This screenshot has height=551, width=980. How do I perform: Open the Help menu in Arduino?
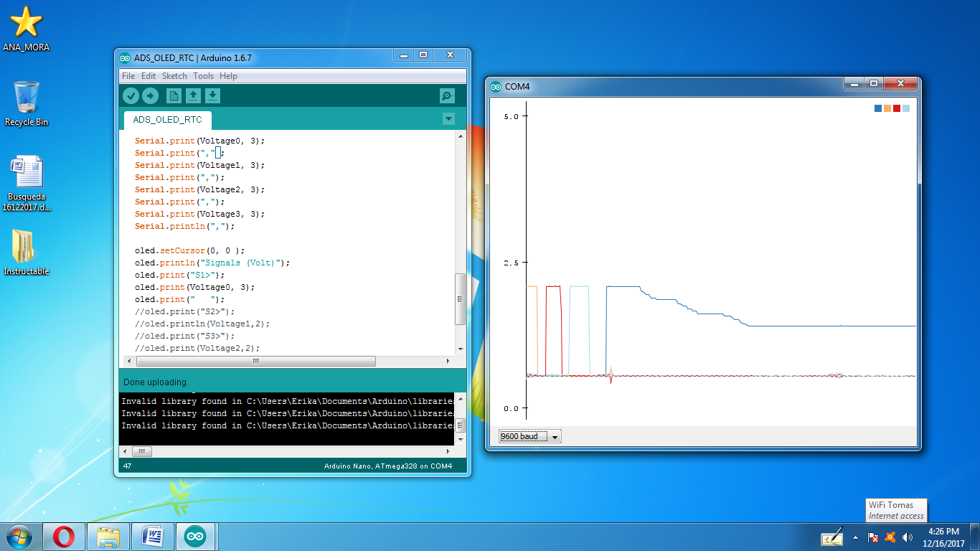click(x=228, y=76)
